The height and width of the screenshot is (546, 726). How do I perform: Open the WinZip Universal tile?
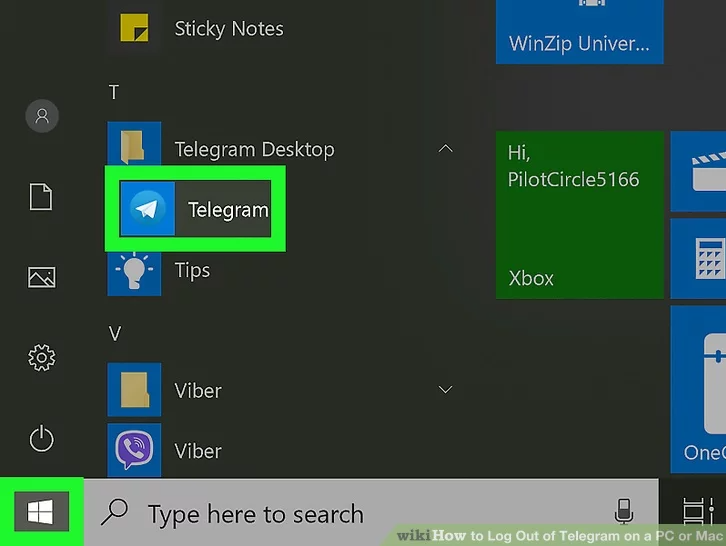click(x=580, y=32)
